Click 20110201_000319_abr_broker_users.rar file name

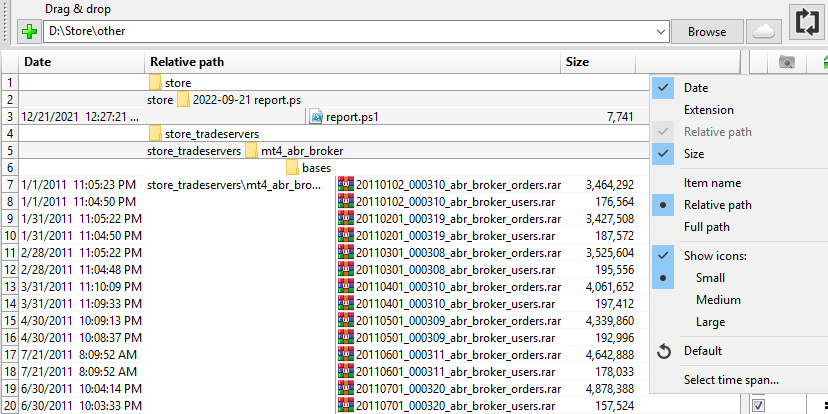pos(455,236)
